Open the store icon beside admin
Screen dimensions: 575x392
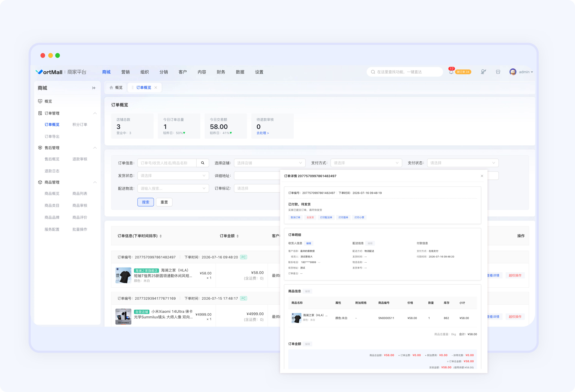click(x=498, y=72)
